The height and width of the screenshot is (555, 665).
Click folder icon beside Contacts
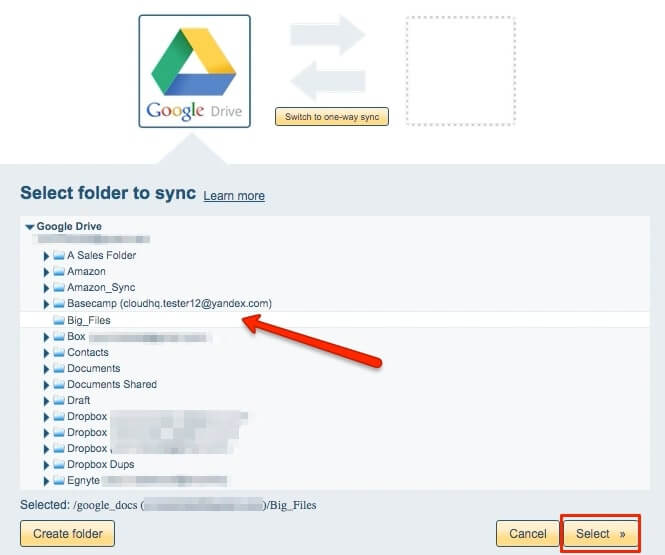click(x=59, y=352)
